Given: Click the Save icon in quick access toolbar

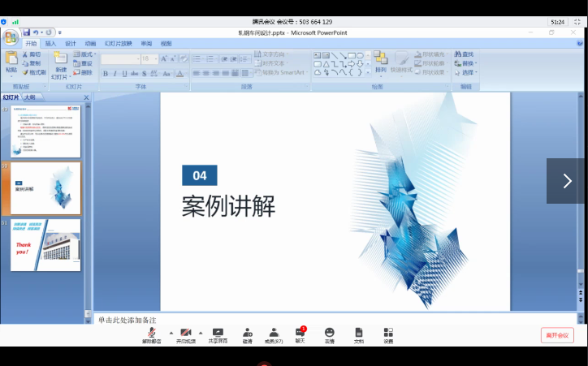Looking at the screenshot, I should click(x=27, y=32).
